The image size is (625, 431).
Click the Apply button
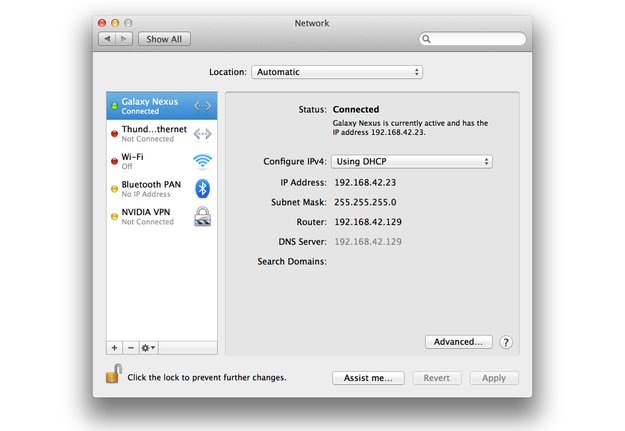point(494,378)
